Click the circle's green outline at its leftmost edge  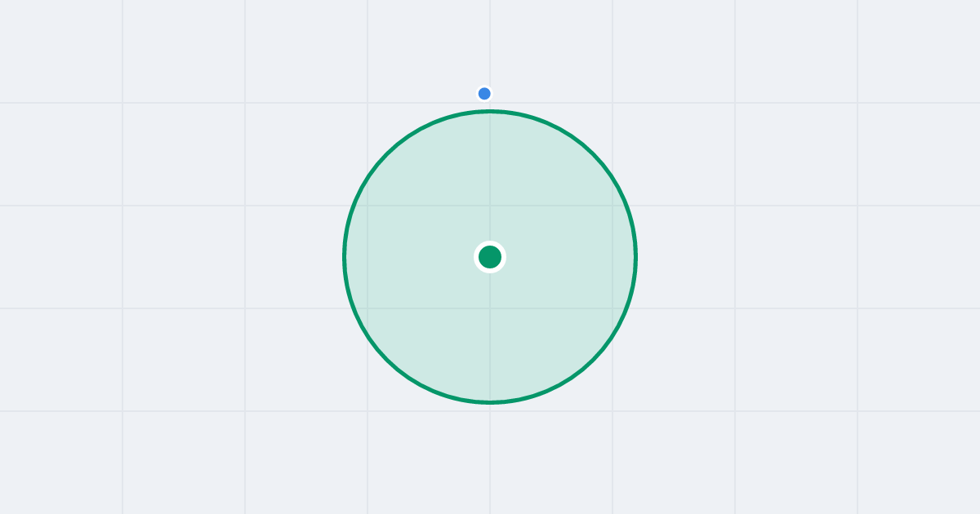tap(345, 257)
